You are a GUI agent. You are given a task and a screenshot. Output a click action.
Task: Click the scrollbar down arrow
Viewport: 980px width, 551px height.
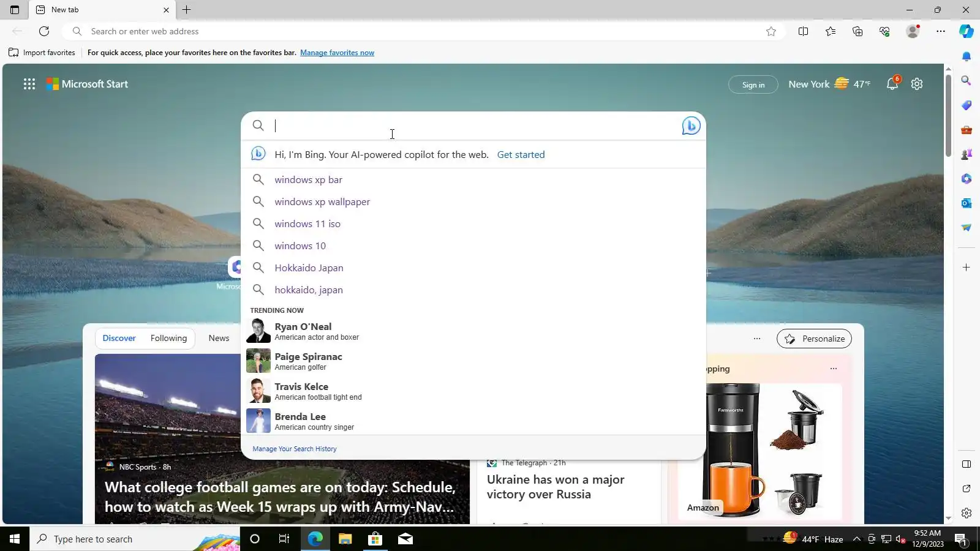(x=948, y=519)
